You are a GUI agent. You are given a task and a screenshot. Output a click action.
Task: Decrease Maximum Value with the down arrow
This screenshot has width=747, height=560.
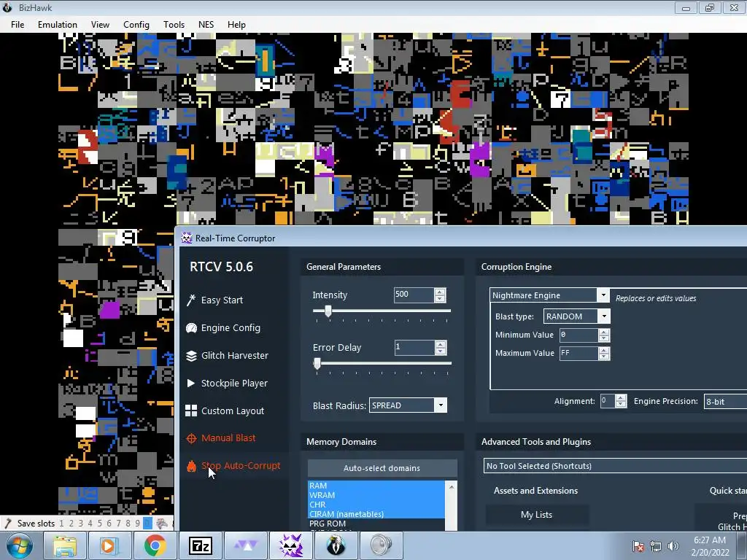click(x=604, y=357)
